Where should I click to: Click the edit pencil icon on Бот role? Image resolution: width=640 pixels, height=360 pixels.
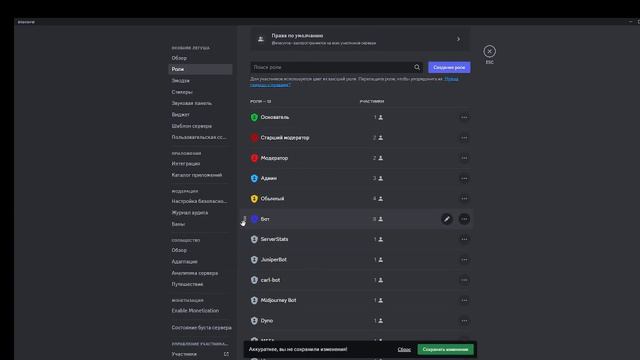click(447, 219)
